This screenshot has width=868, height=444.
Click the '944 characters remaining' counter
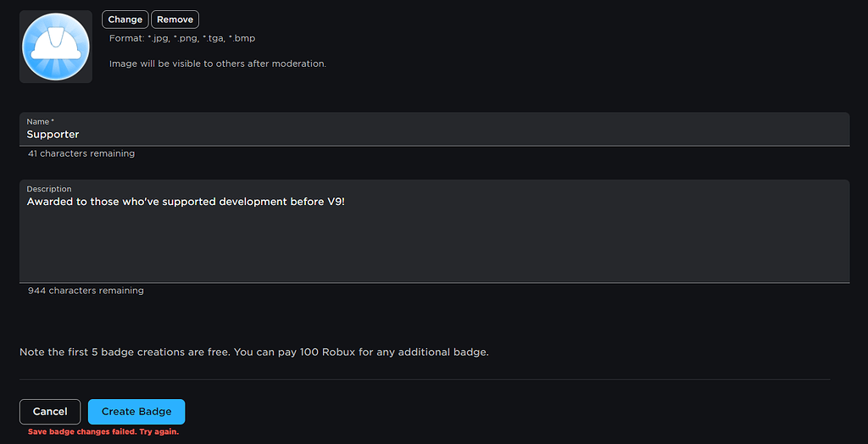(x=86, y=291)
